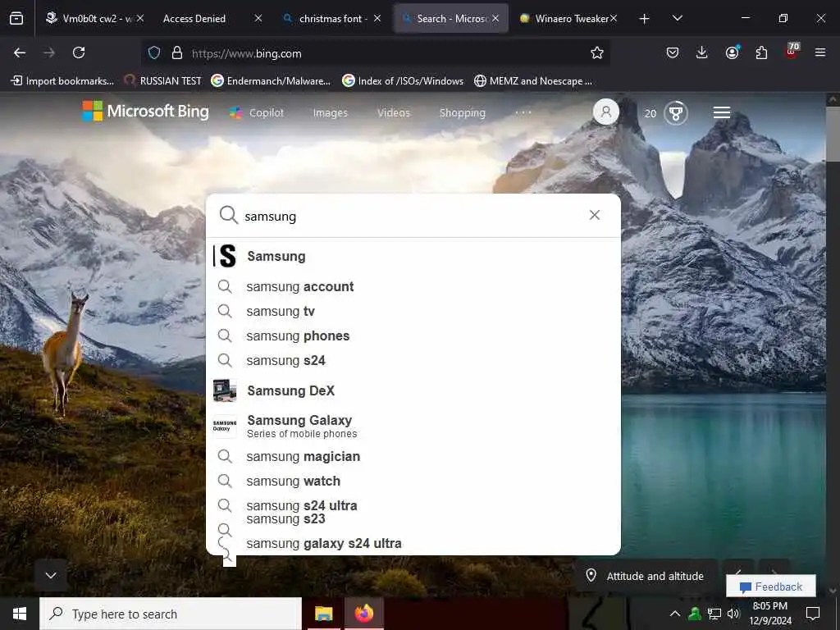Open Firefox taskbar icon
This screenshot has width=840, height=630.
pyautogui.click(x=364, y=614)
